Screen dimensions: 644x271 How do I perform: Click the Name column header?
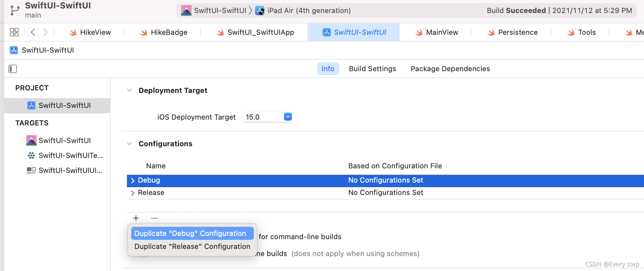[x=156, y=166]
